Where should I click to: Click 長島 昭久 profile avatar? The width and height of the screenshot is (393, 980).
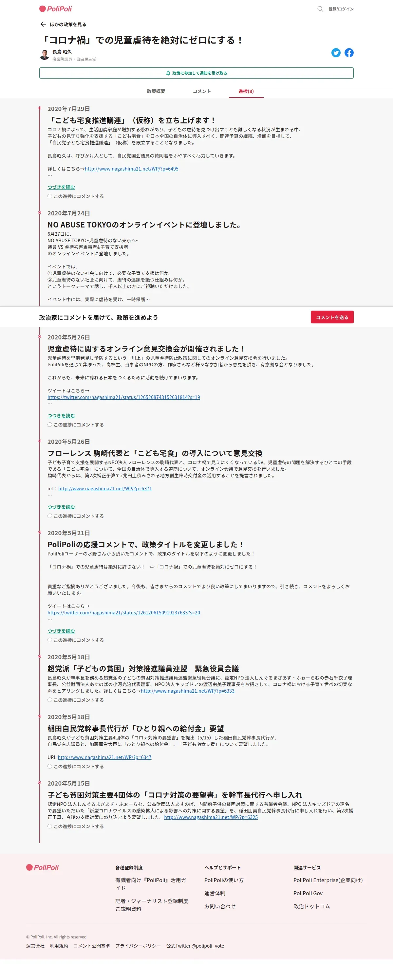point(44,55)
